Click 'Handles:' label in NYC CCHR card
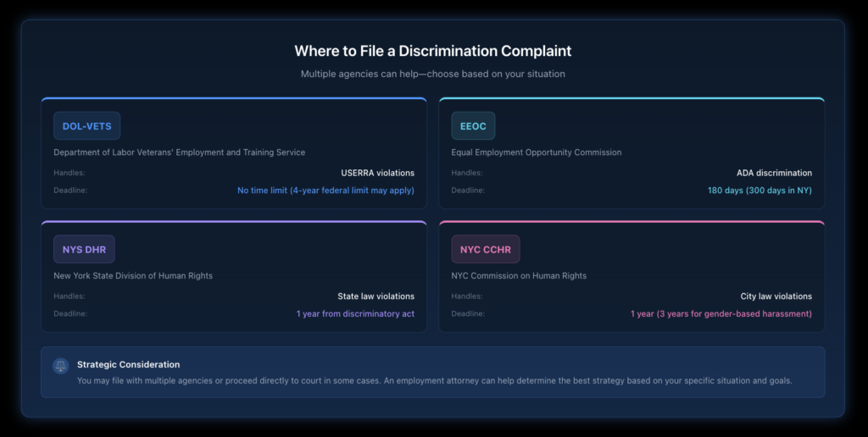868x437 pixels. [x=467, y=296]
